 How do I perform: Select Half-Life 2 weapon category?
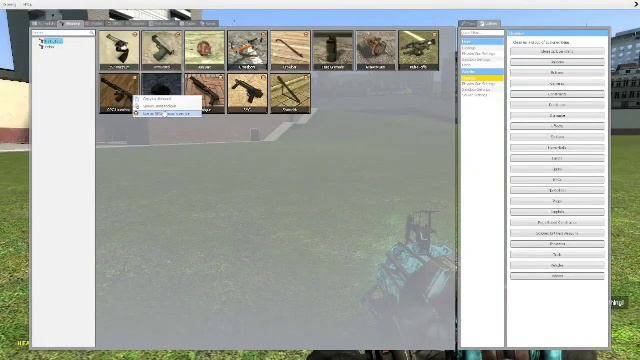(x=53, y=41)
